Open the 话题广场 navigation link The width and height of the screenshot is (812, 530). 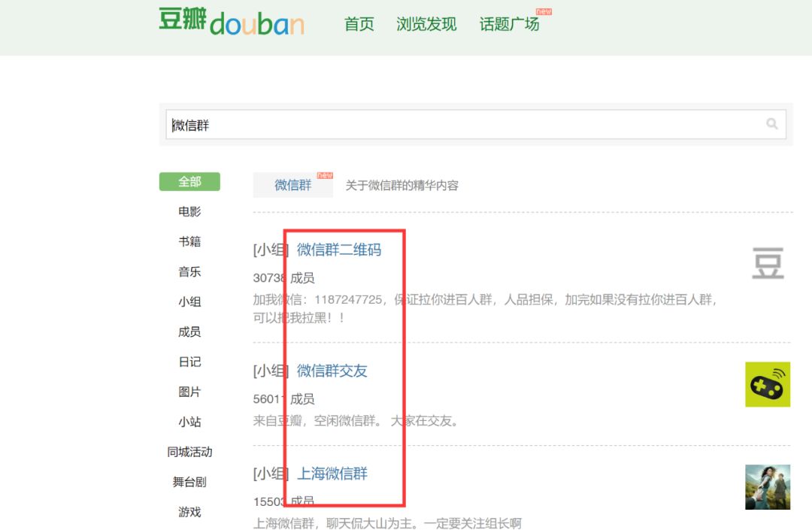[x=509, y=24]
